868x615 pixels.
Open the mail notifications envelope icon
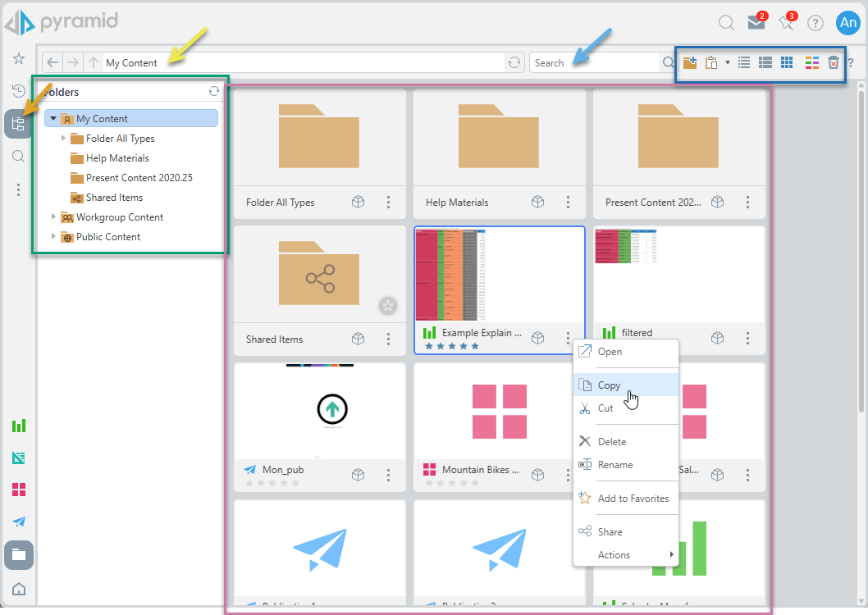coord(756,23)
